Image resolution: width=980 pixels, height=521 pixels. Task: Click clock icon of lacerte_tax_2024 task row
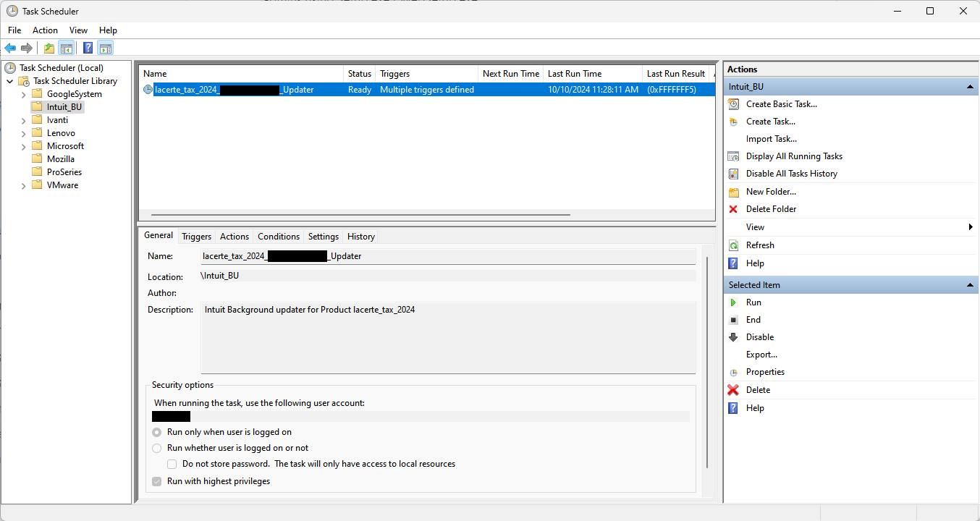(x=148, y=90)
